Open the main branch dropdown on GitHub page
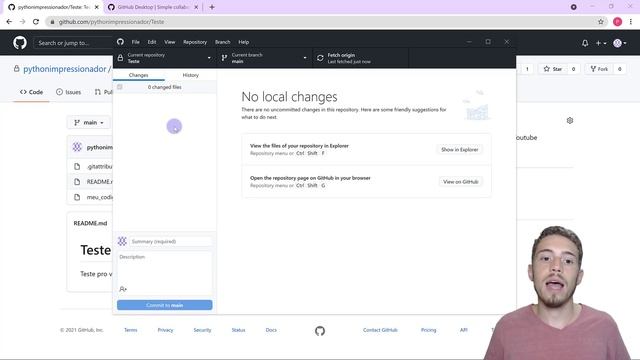Viewport: 640px width, 360px height. [89, 122]
